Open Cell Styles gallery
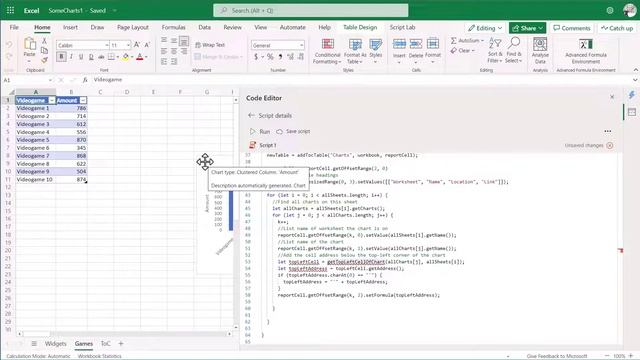Image resolution: width=640 pixels, height=360 pixels. pos(376,51)
